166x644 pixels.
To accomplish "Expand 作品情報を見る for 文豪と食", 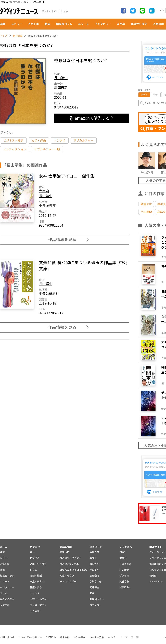I will point(65,327).
